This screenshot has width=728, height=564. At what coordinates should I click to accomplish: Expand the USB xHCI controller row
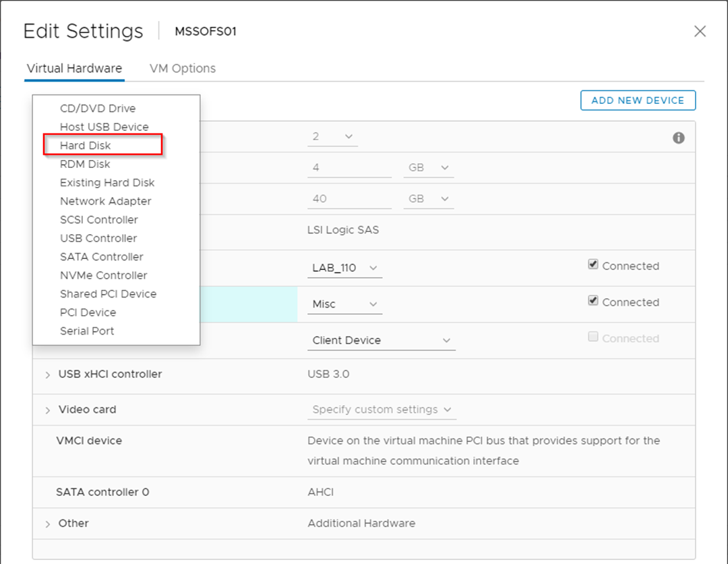tap(47, 374)
